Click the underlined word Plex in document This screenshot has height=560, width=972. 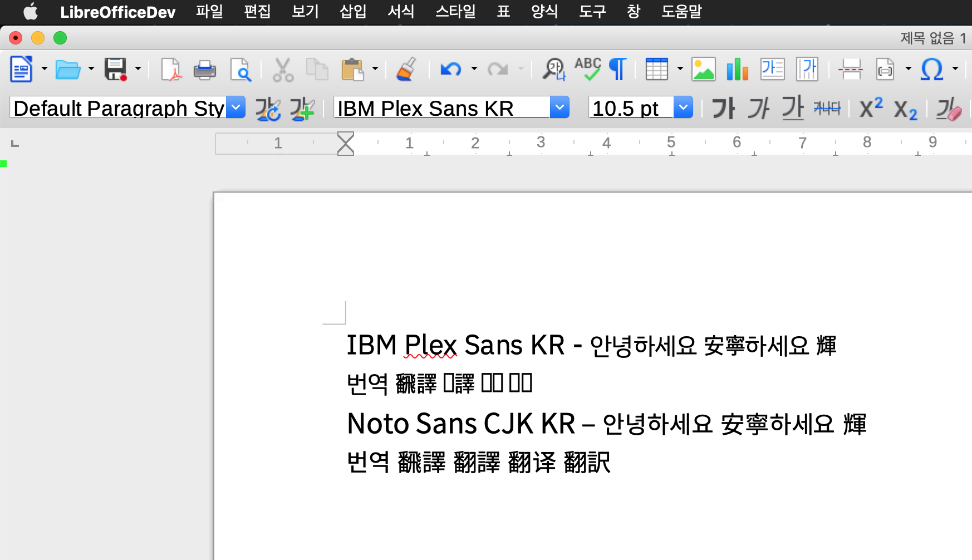(430, 346)
